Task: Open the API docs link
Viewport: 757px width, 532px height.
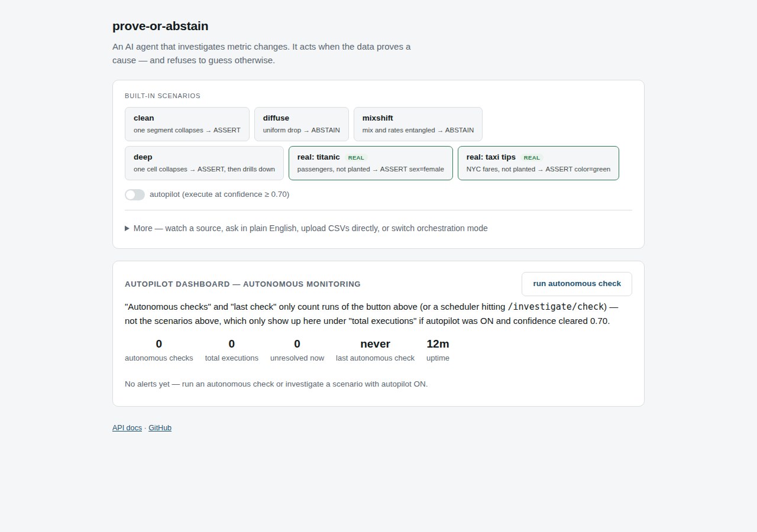Action: click(x=127, y=428)
